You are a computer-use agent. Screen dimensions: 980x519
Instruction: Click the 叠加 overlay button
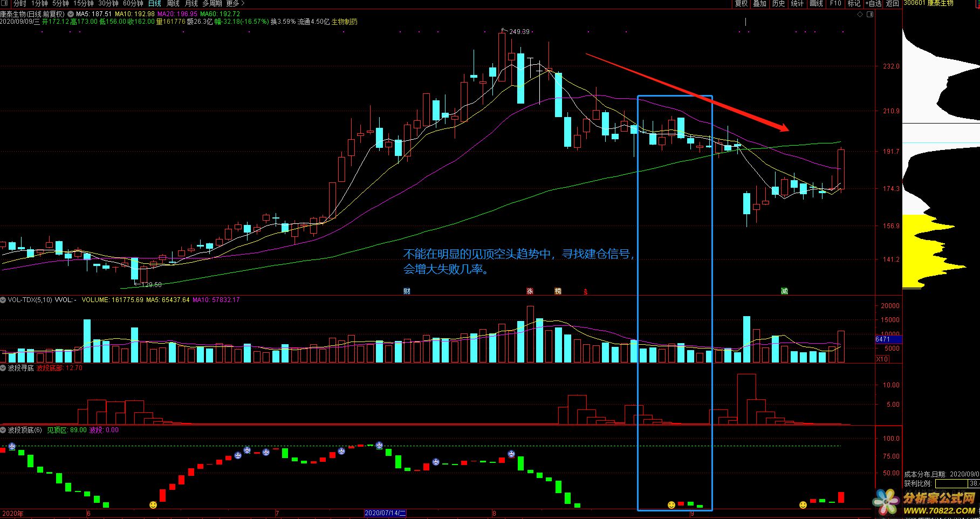coord(760,3)
